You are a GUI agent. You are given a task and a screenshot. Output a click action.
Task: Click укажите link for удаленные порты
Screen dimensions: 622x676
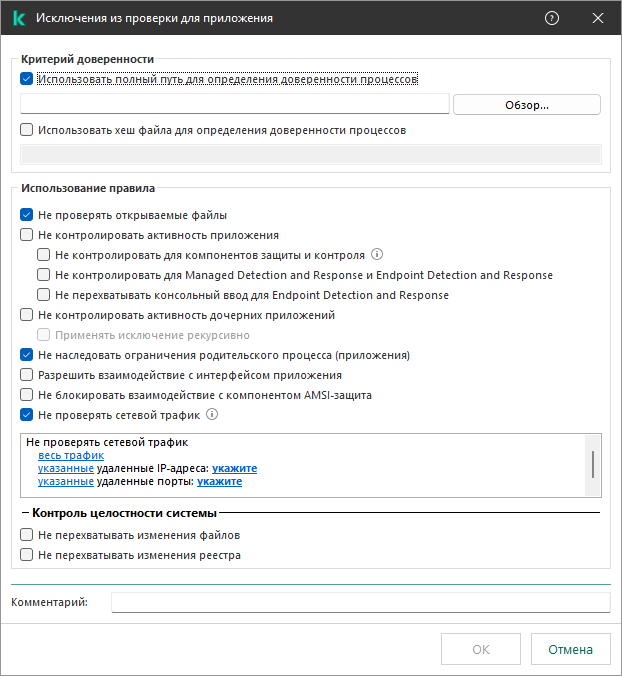coord(219,481)
